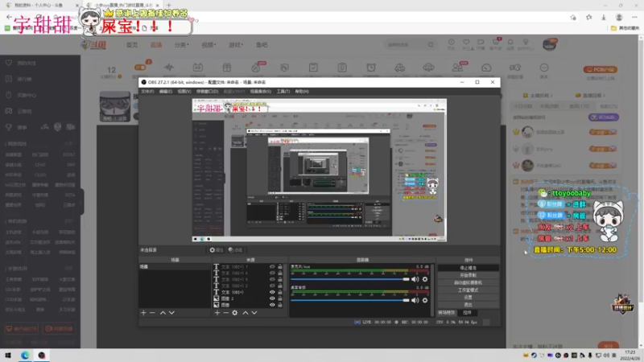The height and width of the screenshot is (362, 644).
Task: Toggle visibility of 文本 (GDI+) 2 source
Action: tap(272, 286)
